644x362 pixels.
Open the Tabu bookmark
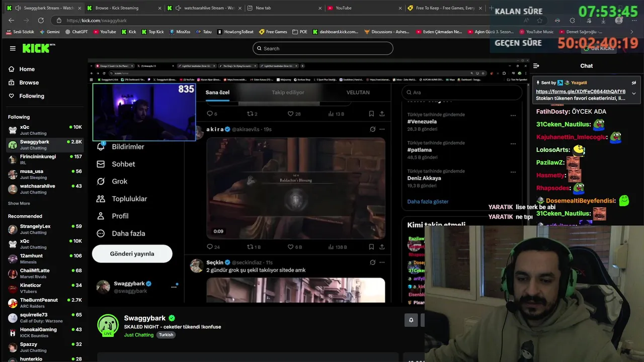[203, 32]
